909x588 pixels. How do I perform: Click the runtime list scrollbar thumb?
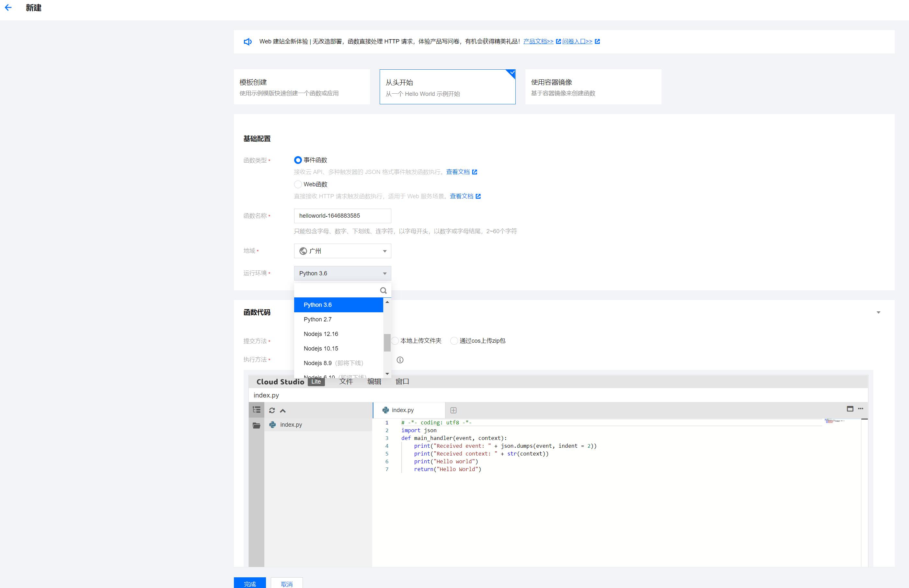coord(387,342)
